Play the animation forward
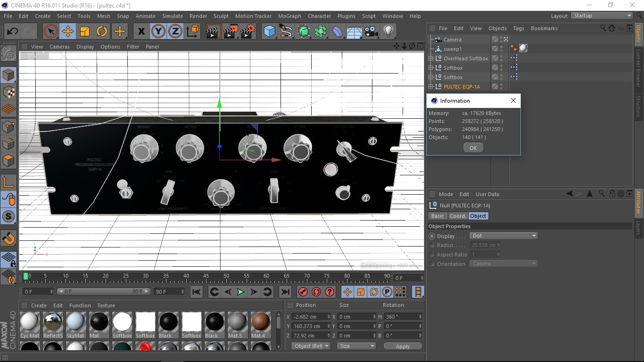Image resolution: width=644 pixels, height=362 pixels. [x=240, y=292]
